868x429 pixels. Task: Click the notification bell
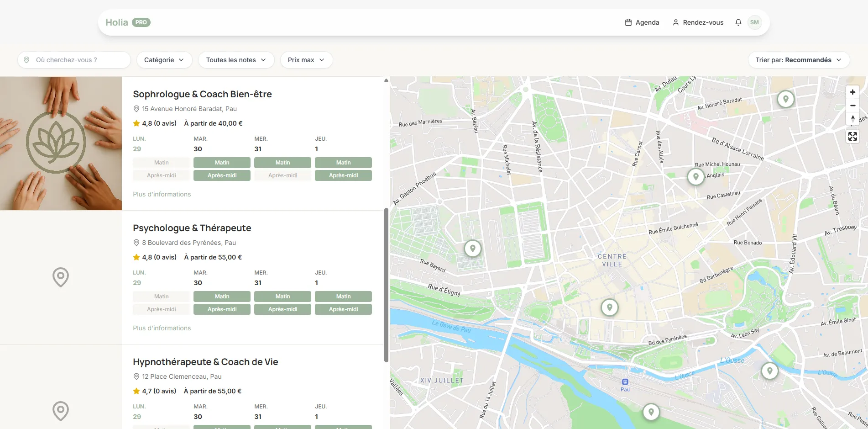(x=738, y=22)
